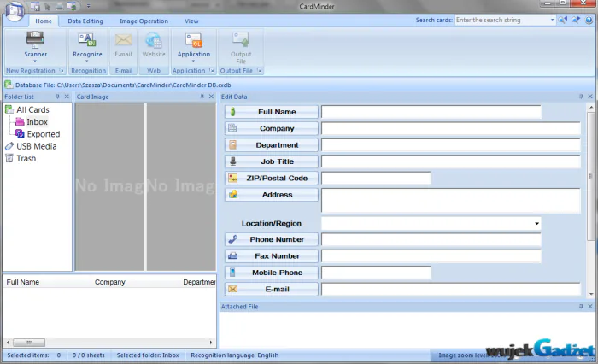Screen dimensions: 598x364
Task: Select All Cards in the folder list
Action: 32,110
